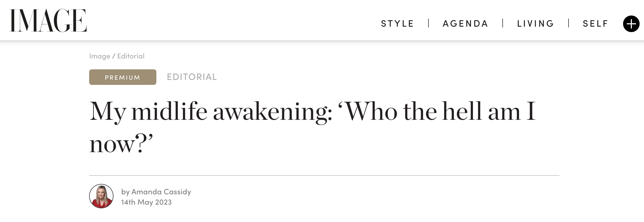The image size is (644, 222).
Task: Click the gold PREMIUM badge
Action: tap(123, 77)
